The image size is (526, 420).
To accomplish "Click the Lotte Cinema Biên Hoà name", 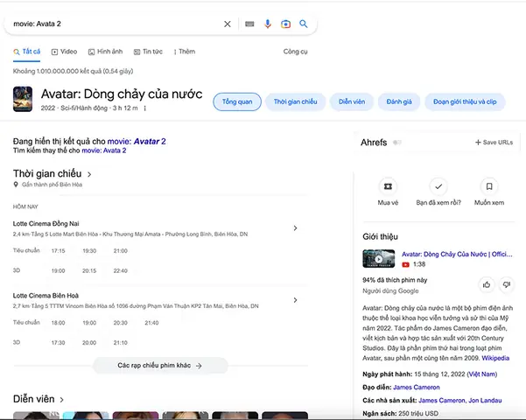I will click(x=46, y=296).
